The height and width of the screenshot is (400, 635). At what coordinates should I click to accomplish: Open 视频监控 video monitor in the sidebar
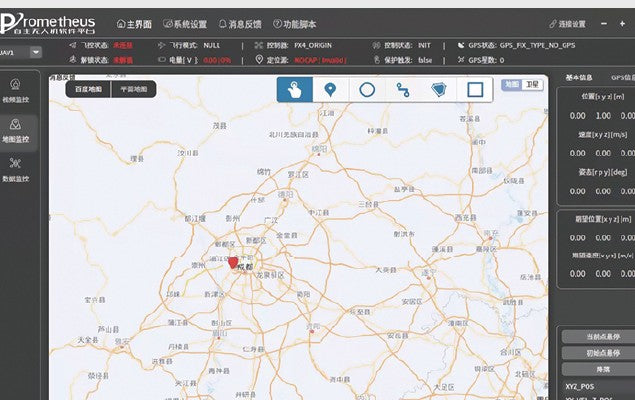point(15,91)
